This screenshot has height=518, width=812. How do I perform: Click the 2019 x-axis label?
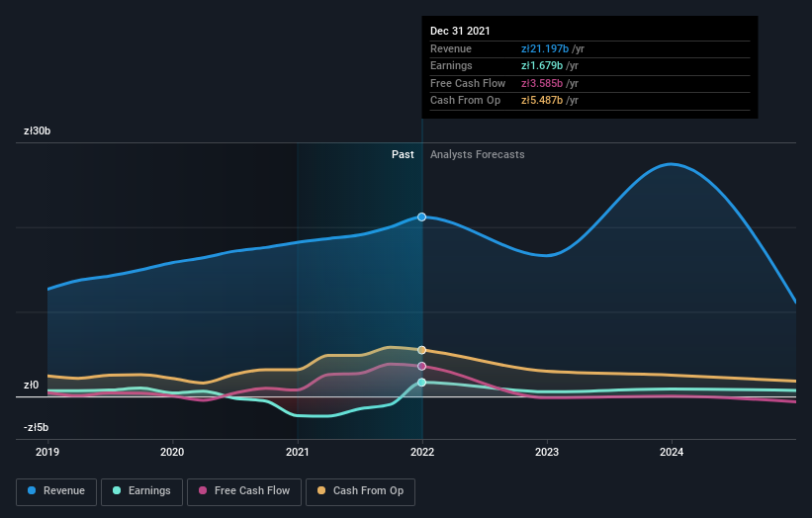coord(47,452)
